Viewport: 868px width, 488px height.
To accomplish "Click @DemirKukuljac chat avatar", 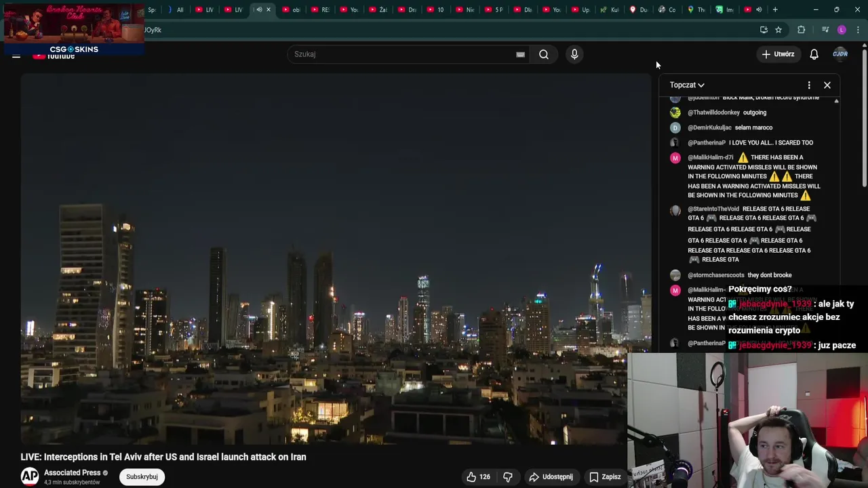I will click(x=675, y=127).
